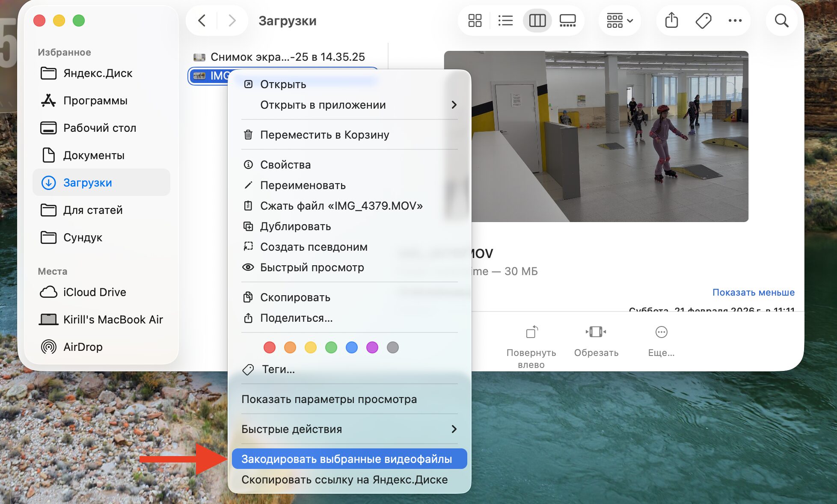The width and height of the screenshot is (837, 504).
Task: Switch to gallery view in toolbar
Action: click(568, 20)
